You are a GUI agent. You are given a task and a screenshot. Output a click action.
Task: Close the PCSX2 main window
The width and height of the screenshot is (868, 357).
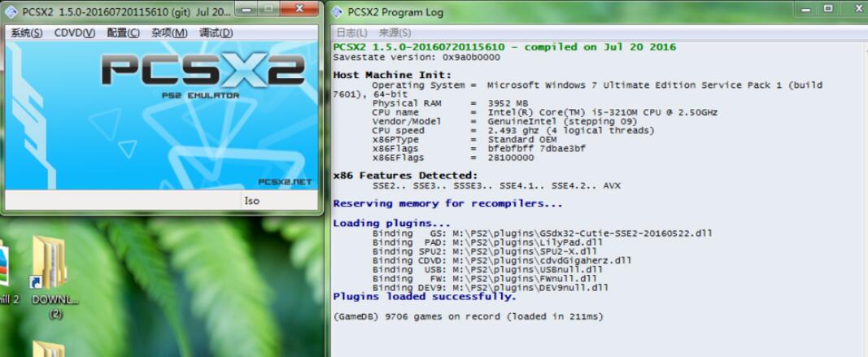point(299,9)
